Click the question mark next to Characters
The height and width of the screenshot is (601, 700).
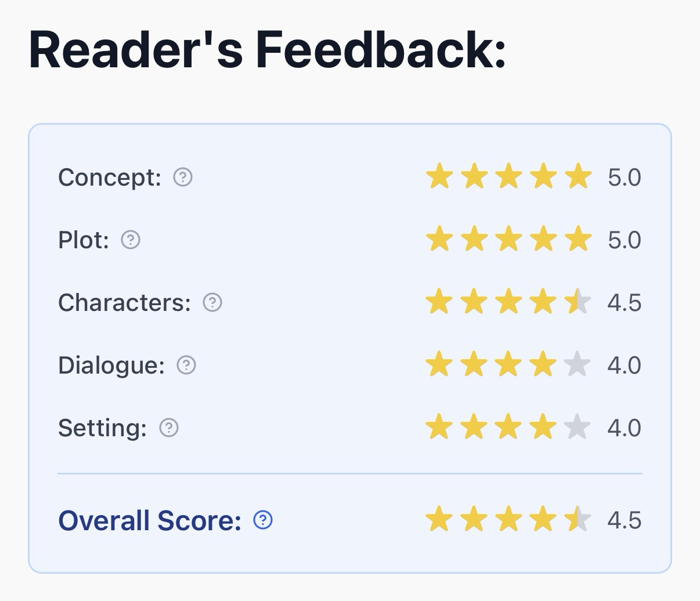pos(212,302)
